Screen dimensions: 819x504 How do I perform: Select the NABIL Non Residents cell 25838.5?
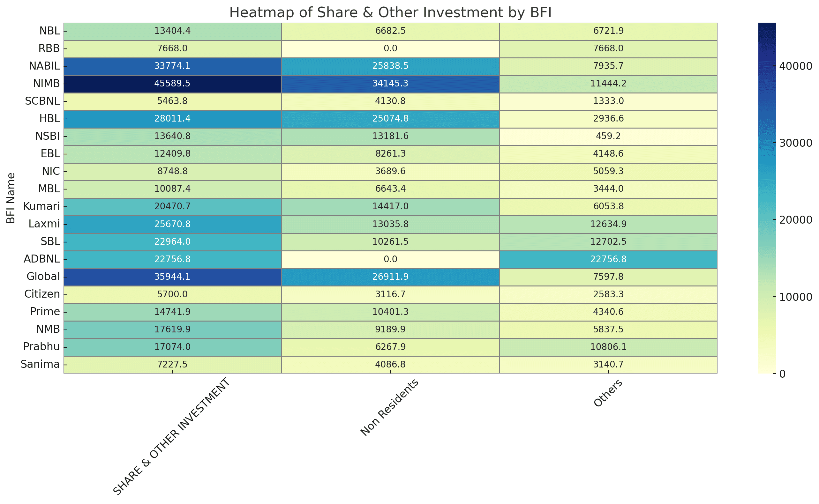click(390, 66)
